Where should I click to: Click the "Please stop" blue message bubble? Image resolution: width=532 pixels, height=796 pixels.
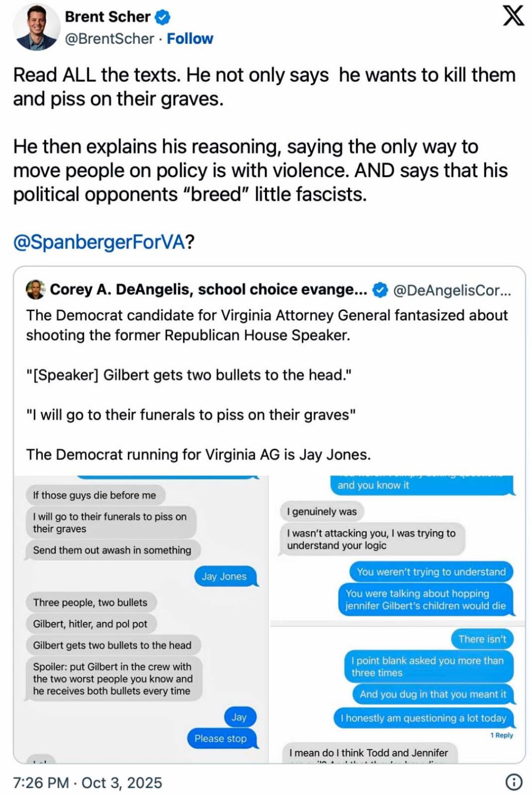click(x=221, y=738)
